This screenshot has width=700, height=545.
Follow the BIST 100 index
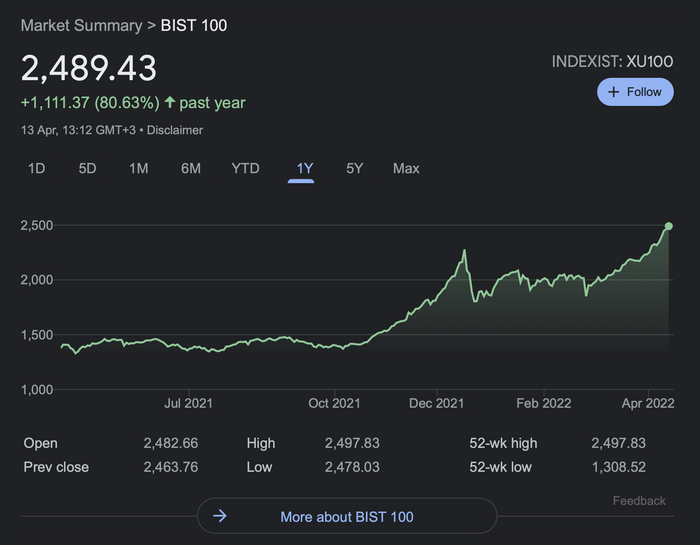coord(636,92)
